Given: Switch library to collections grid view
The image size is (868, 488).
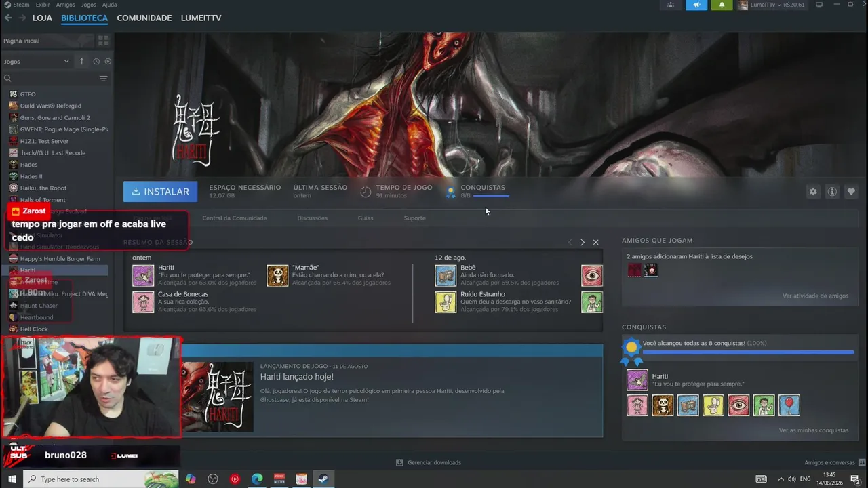Looking at the screenshot, I should coord(103,41).
